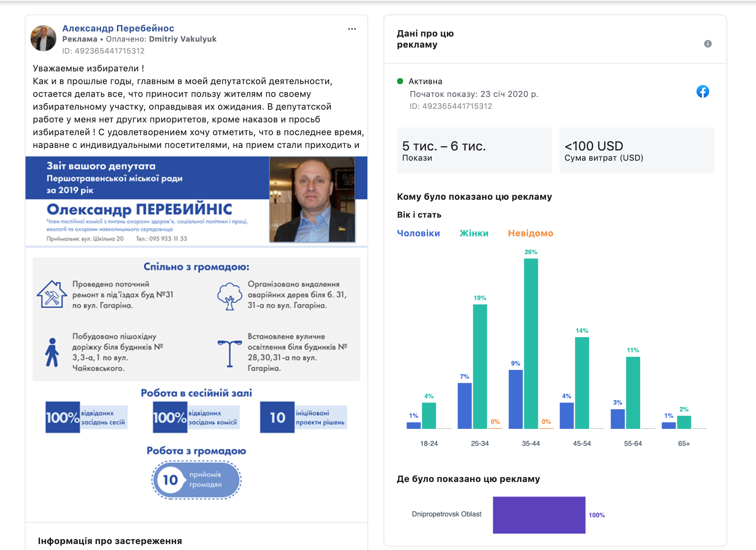Click the purple Dnipropetrovsk Oblast bar
Screen dimensions: 756x550
[x=539, y=515]
